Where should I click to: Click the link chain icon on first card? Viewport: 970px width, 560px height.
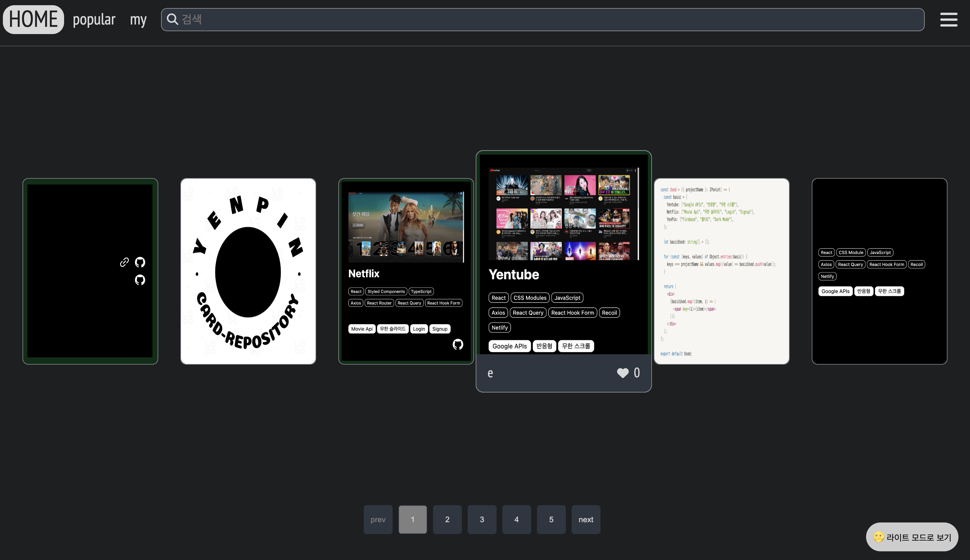coord(124,262)
